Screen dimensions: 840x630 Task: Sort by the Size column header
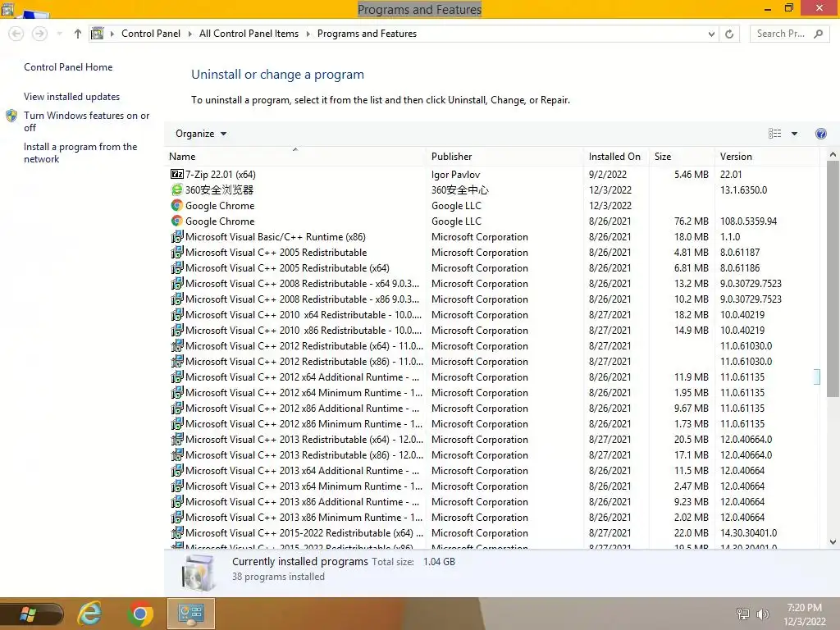pos(682,157)
